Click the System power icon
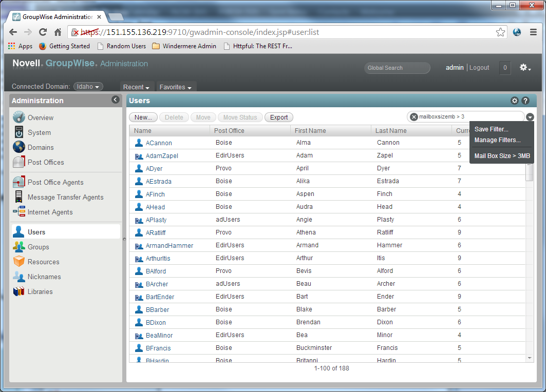This screenshot has width=546, height=392. click(19, 132)
